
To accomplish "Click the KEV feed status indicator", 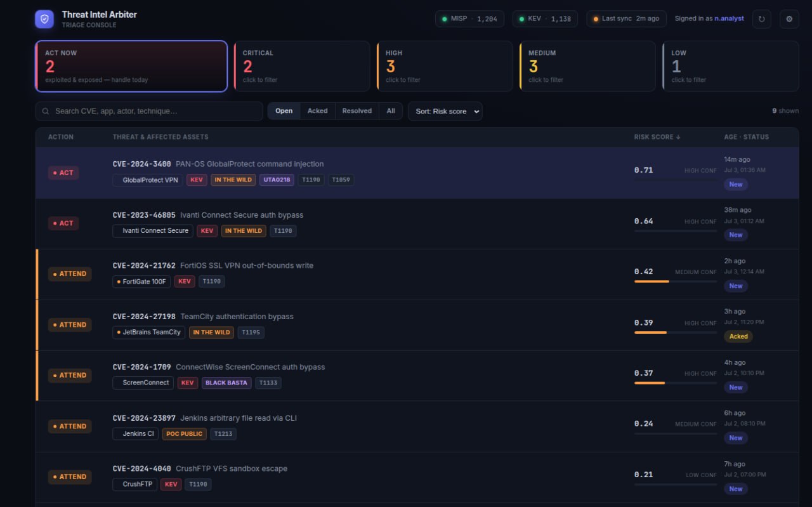I will (545, 19).
